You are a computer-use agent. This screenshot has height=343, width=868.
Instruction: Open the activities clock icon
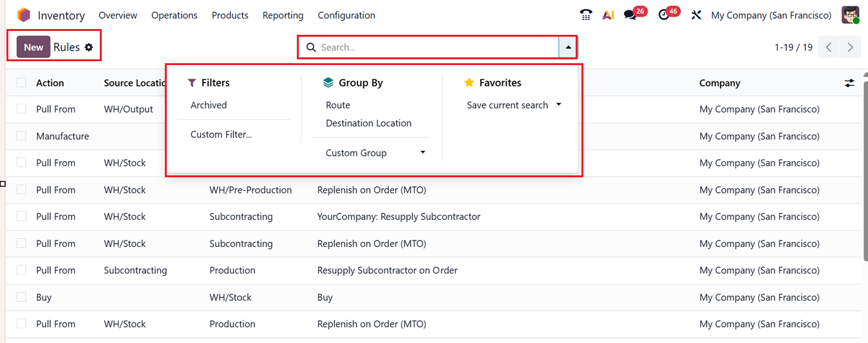click(664, 15)
